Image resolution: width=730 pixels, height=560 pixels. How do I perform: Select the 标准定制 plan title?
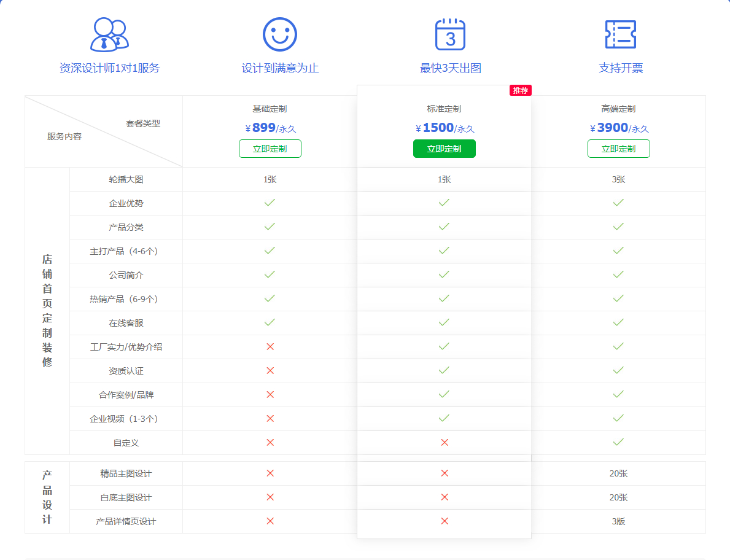[x=444, y=109]
